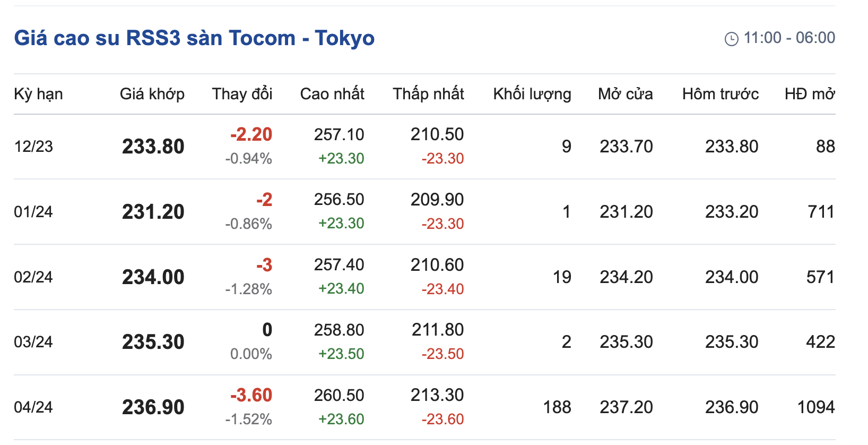Image resolution: width=868 pixels, height=445 pixels.
Task: Click the 04/24 open interest value 1094
Action: 815,407
